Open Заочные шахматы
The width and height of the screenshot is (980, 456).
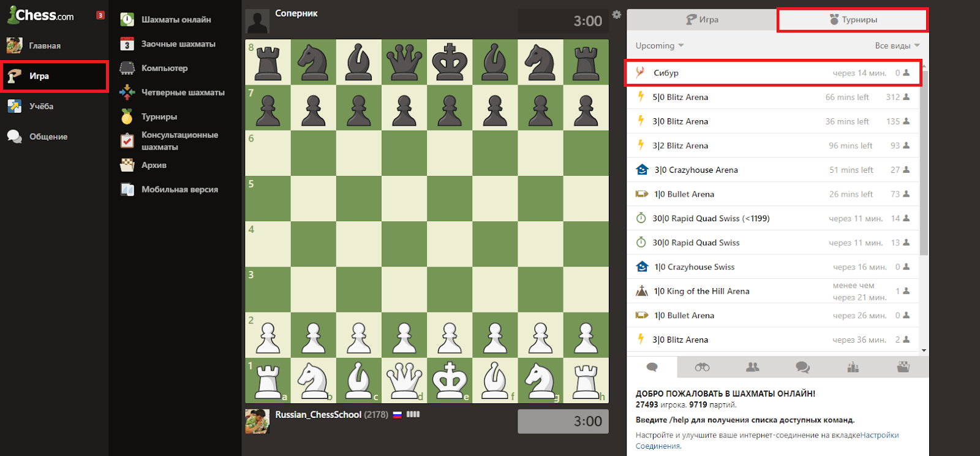(178, 44)
